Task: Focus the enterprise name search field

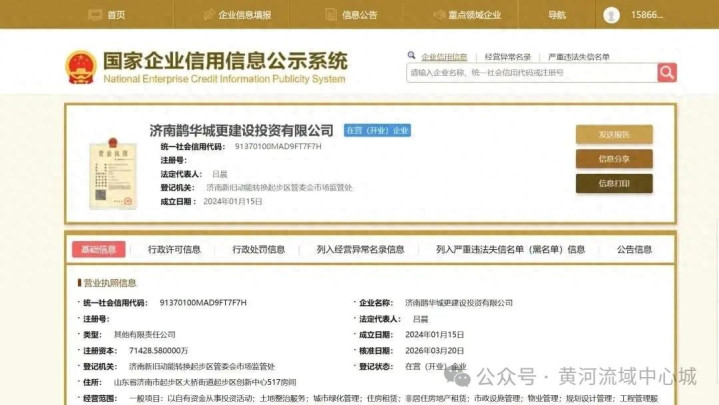Action: [x=531, y=72]
